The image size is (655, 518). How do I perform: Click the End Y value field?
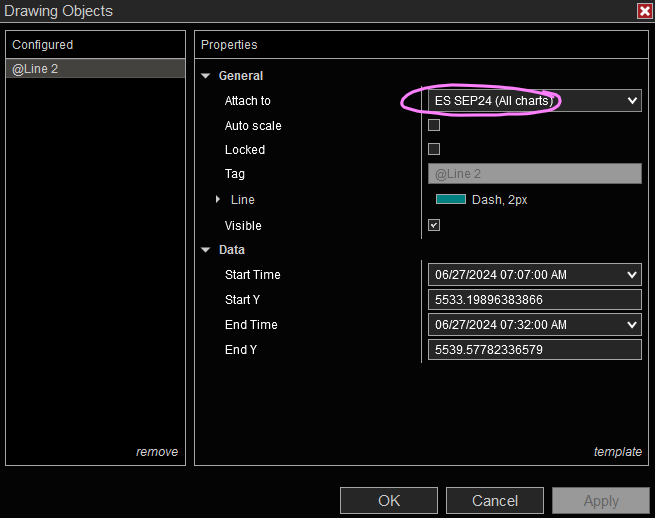click(x=535, y=350)
